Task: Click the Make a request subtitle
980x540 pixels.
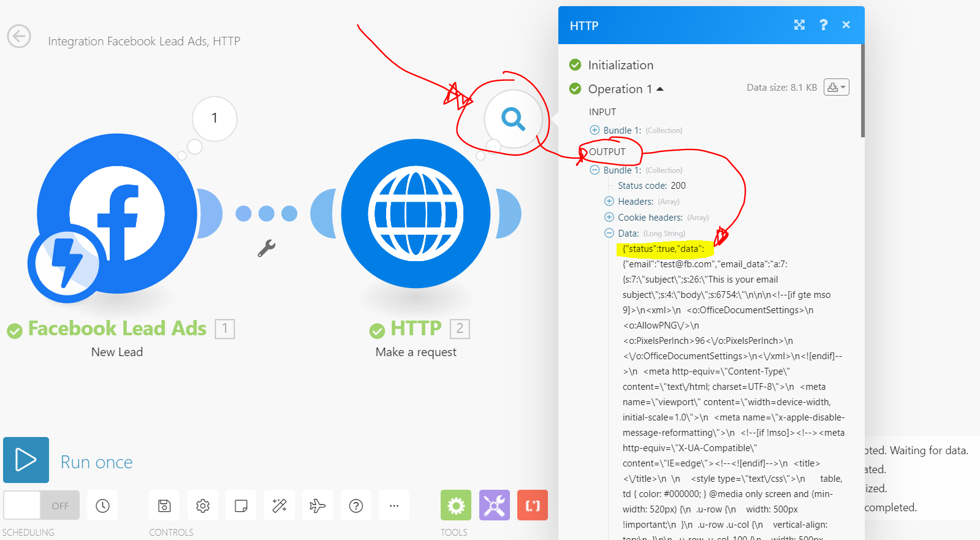Action: [416, 352]
